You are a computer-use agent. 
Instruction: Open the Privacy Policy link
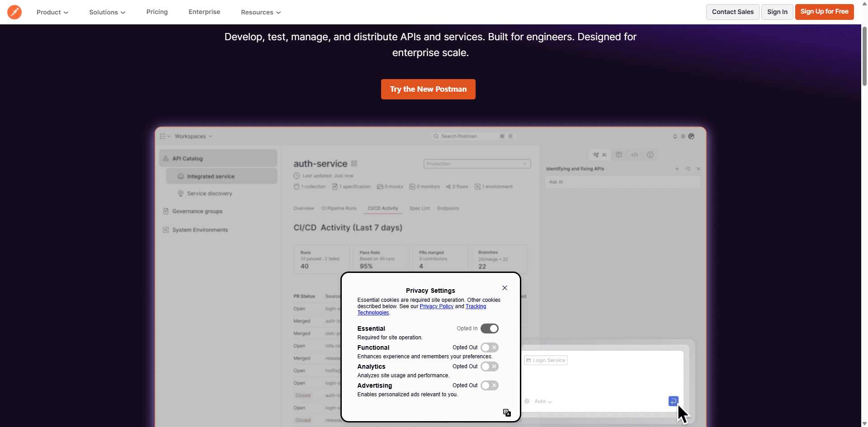436,306
